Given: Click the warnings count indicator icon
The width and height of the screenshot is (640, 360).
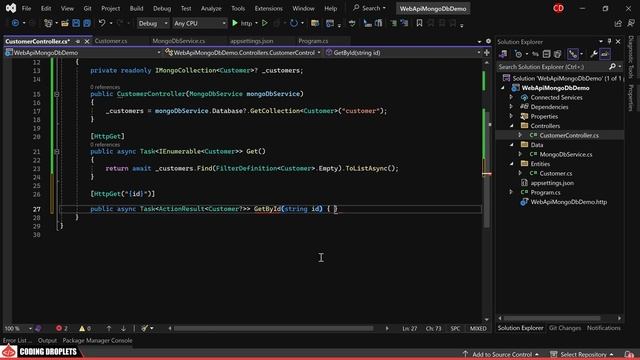Looking at the screenshot, I should coord(82,328).
